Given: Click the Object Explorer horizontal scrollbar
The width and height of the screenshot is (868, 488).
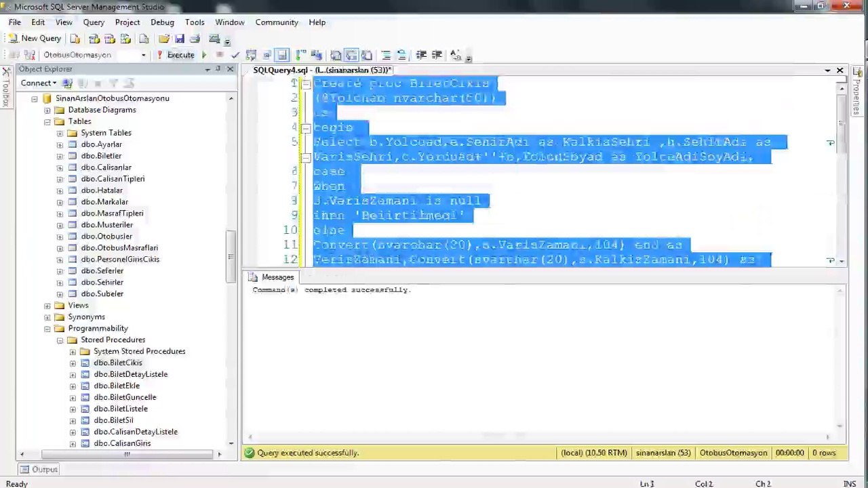Looking at the screenshot, I should 127,454.
